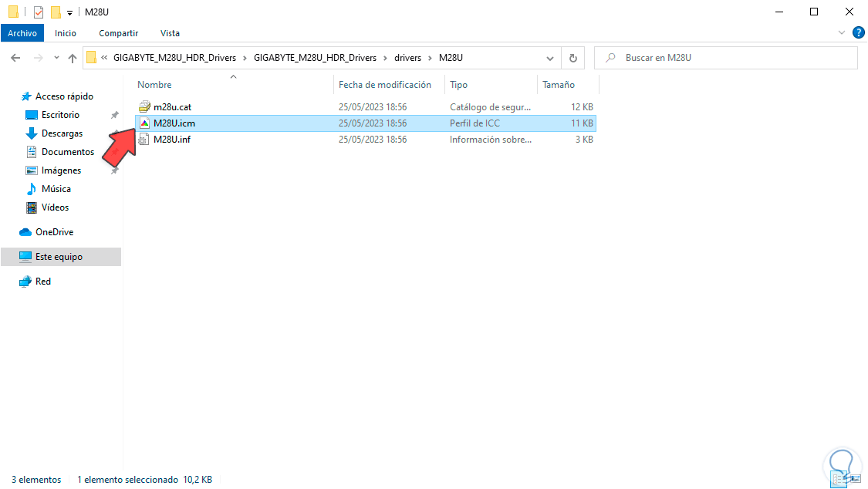The width and height of the screenshot is (868, 489).
Task: Open Vídeos in the navigation pane
Action: coord(55,207)
